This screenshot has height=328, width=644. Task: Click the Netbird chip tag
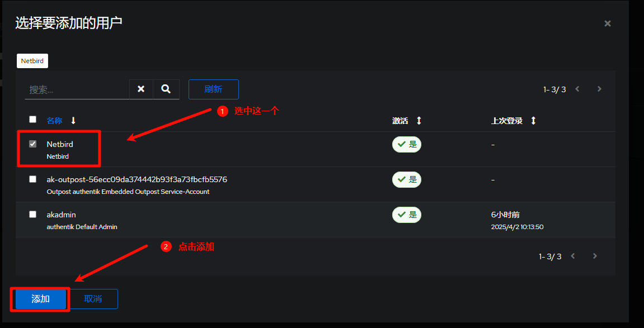click(32, 60)
